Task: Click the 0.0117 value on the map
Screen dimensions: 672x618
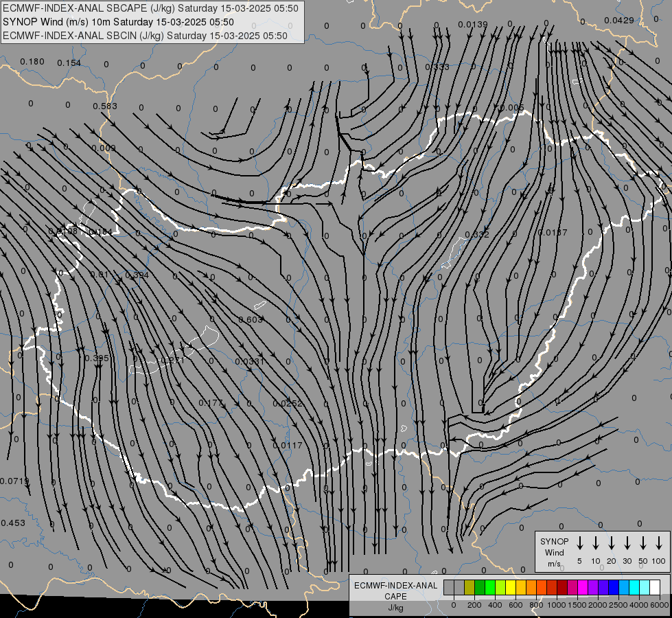Action: point(288,446)
